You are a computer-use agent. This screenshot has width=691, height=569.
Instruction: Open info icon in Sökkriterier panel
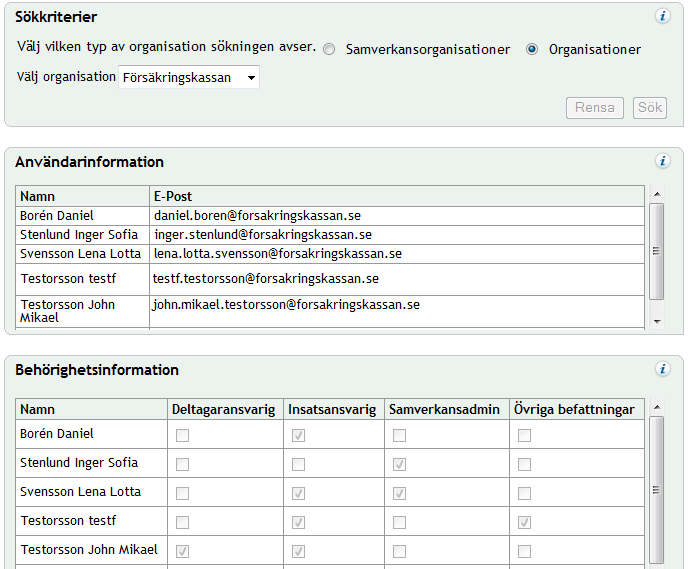[662, 16]
